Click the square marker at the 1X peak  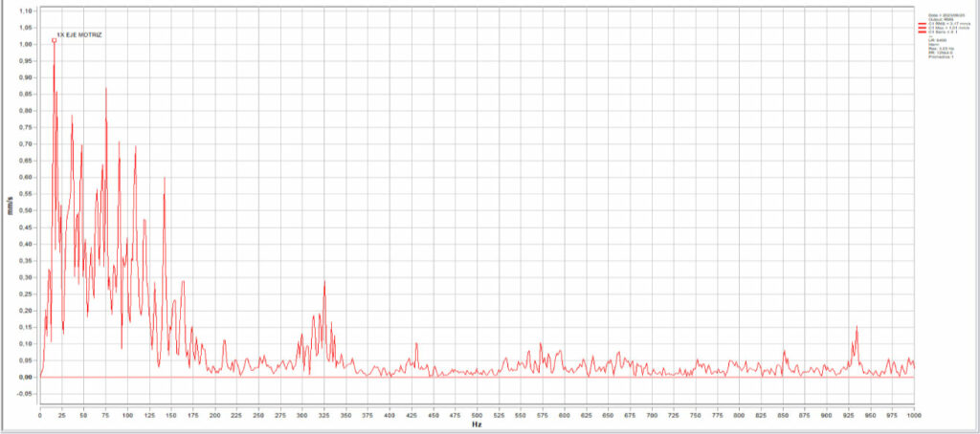point(55,40)
